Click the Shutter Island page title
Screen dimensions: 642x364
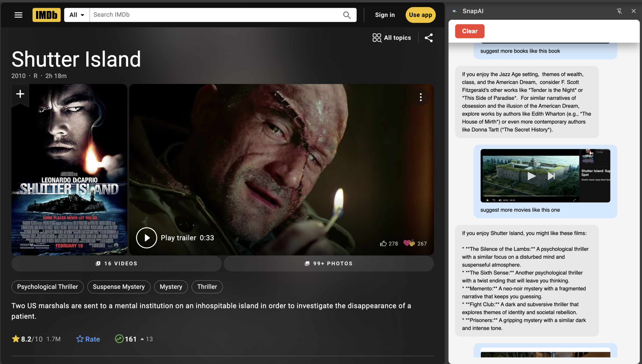(76, 59)
